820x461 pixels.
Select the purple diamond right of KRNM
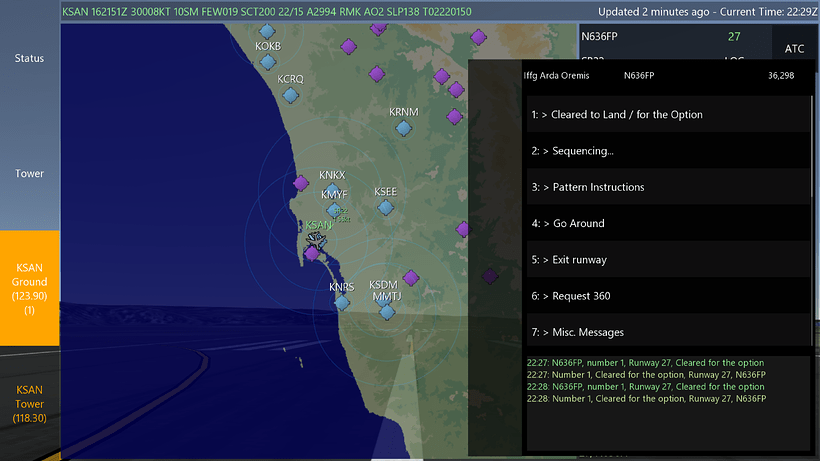[454, 116]
